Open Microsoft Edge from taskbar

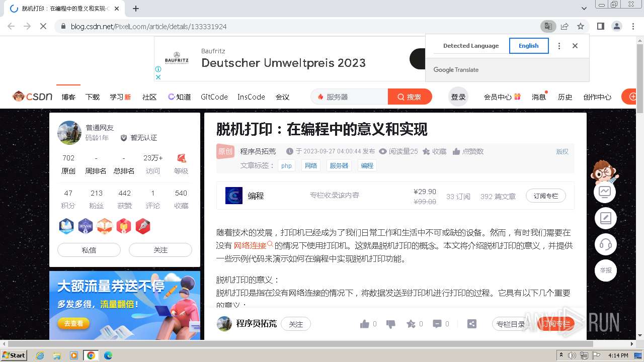[108, 355]
